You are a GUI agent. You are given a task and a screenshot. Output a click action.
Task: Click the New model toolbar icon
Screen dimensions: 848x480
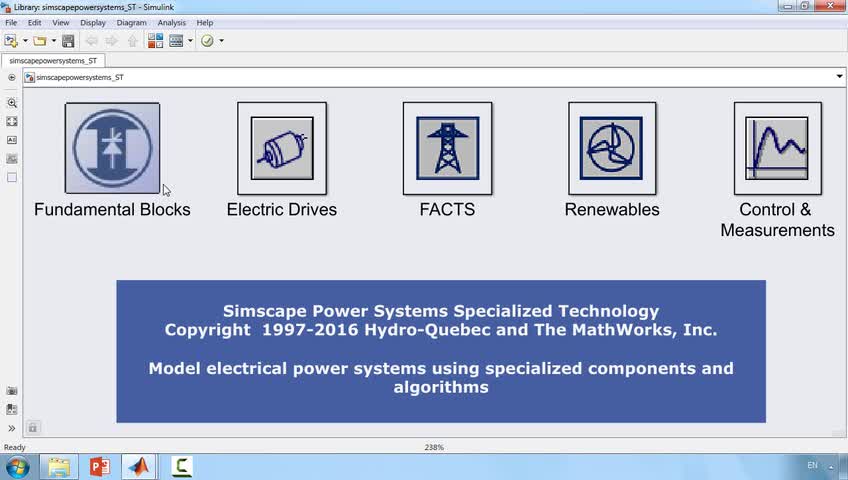pos(11,41)
